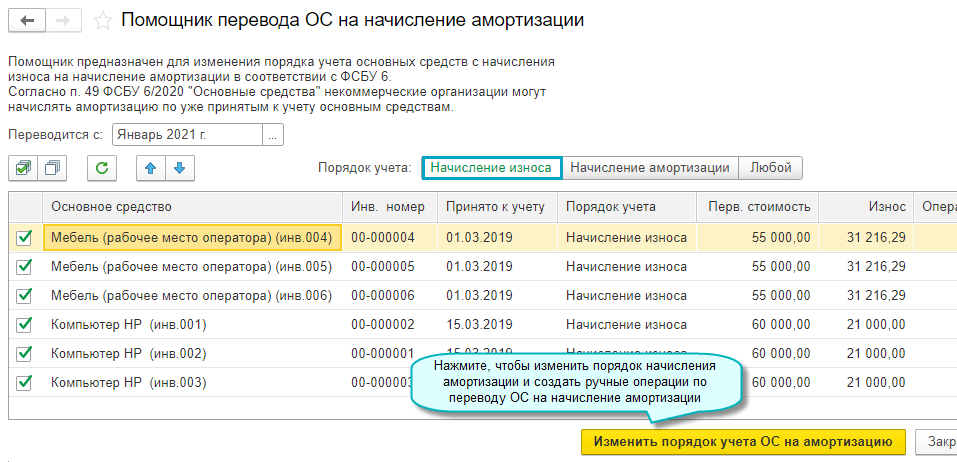This screenshot has height=462, width=957.
Task: Click Изменить порядок учета ОС на амортизацию
Action: coord(742,441)
